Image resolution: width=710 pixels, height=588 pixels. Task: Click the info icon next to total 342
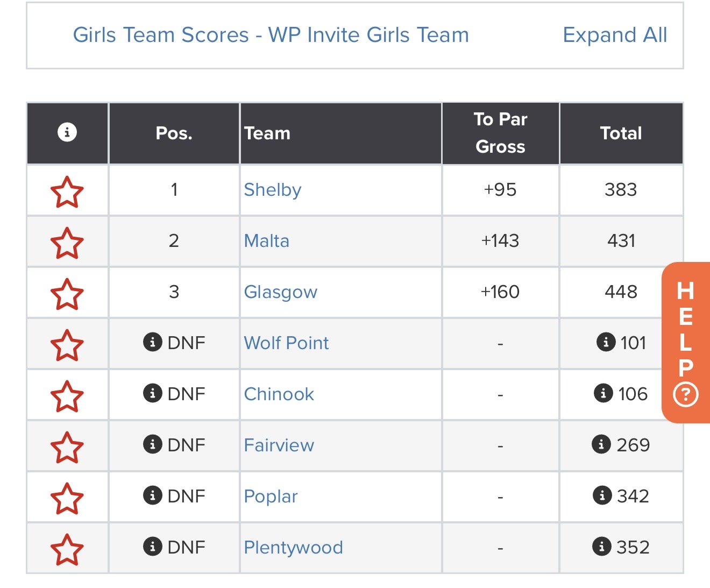pyautogui.click(x=602, y=495)
